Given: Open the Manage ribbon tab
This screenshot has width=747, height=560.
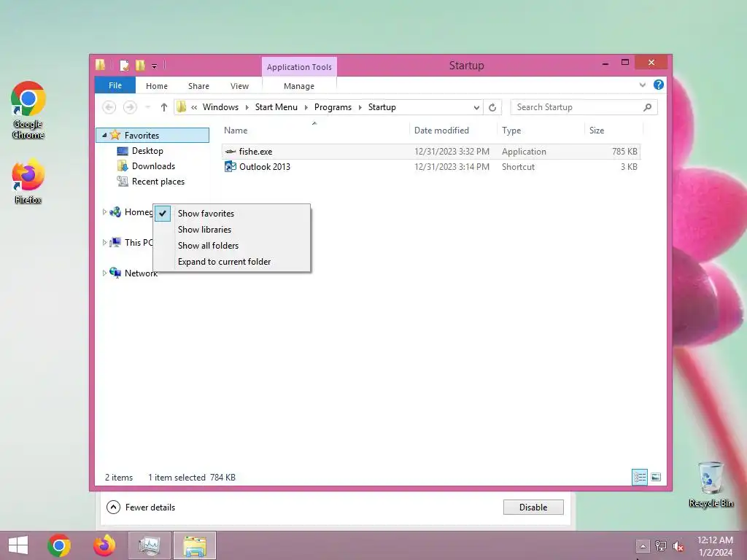Looking at the screenshot, I should pyautogui.click(x=299, y=86).
